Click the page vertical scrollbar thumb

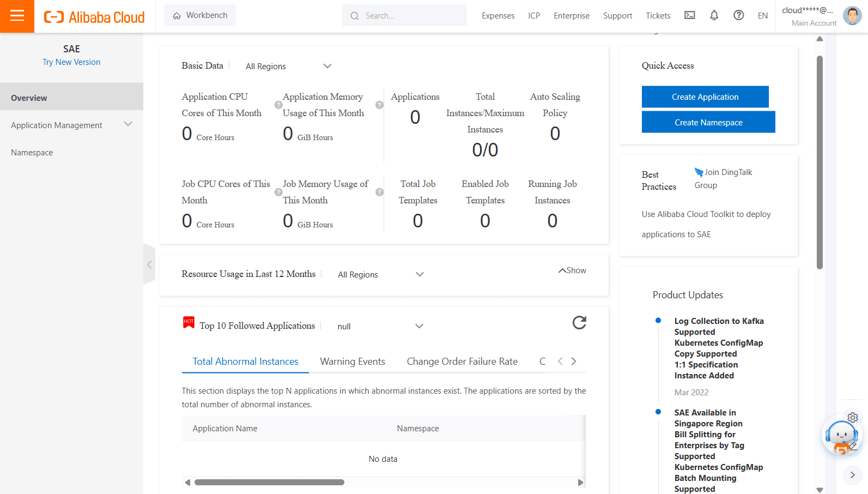[820, 162]
